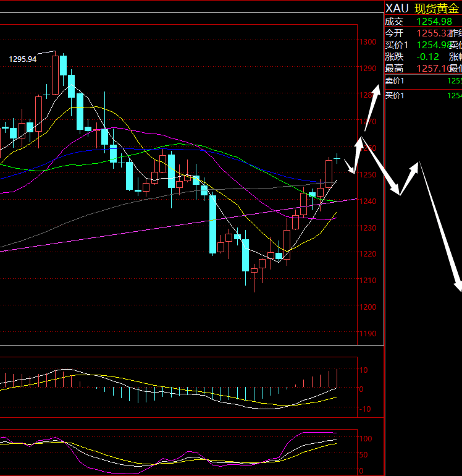Image resolution: width=462 pixels, height=476 pixels.
Task: Click the 现货黄金 instrument name
Action: pos(437,9)
